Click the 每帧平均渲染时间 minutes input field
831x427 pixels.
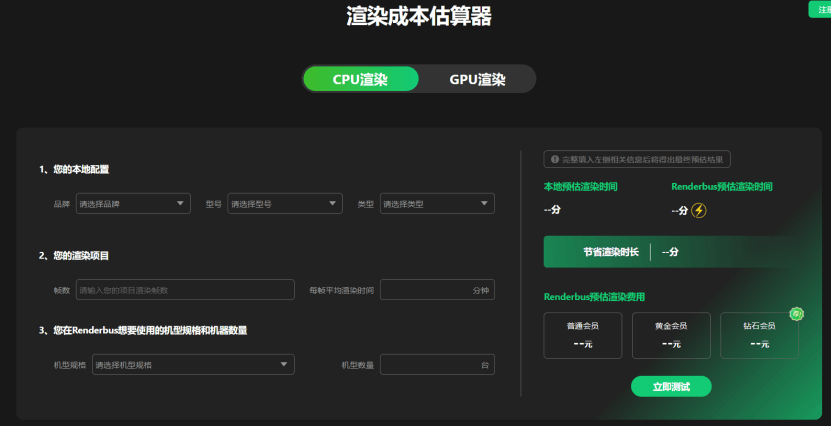click(437, 290)
